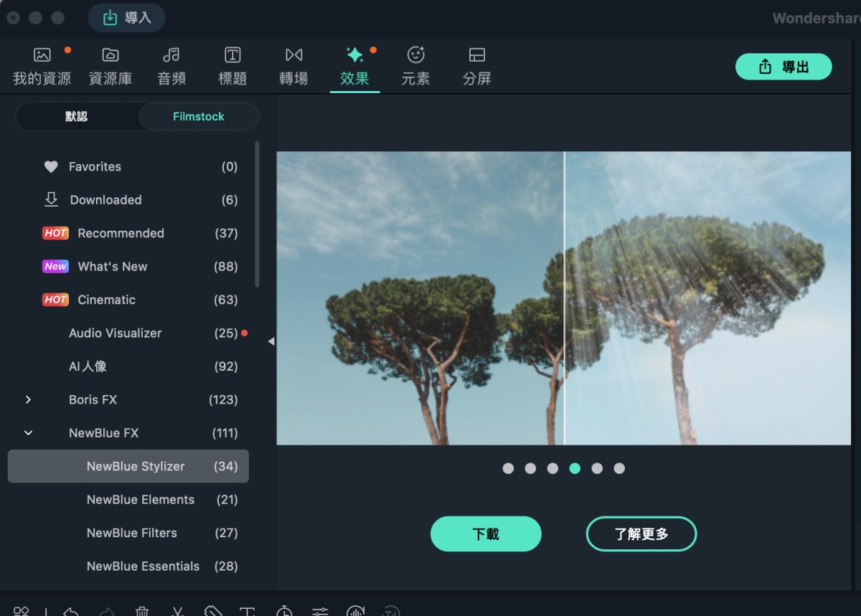Click the 下載 download button

(x=486, y=534)
